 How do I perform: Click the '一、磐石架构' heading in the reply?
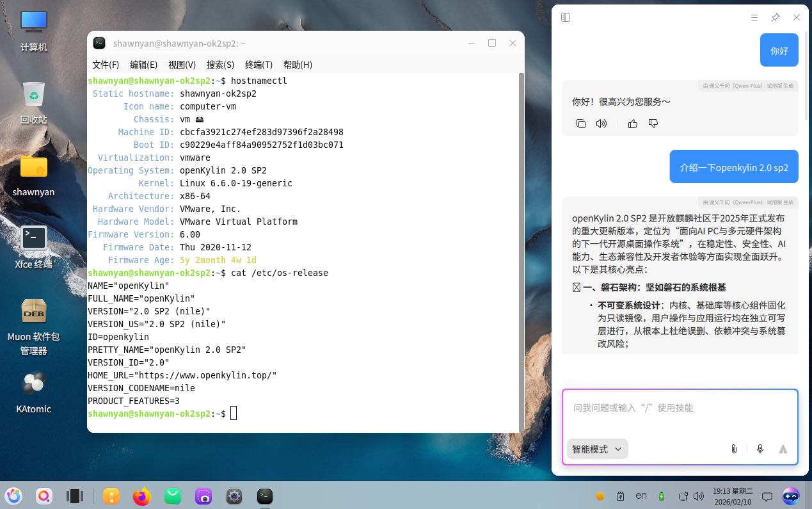[649, 287]
